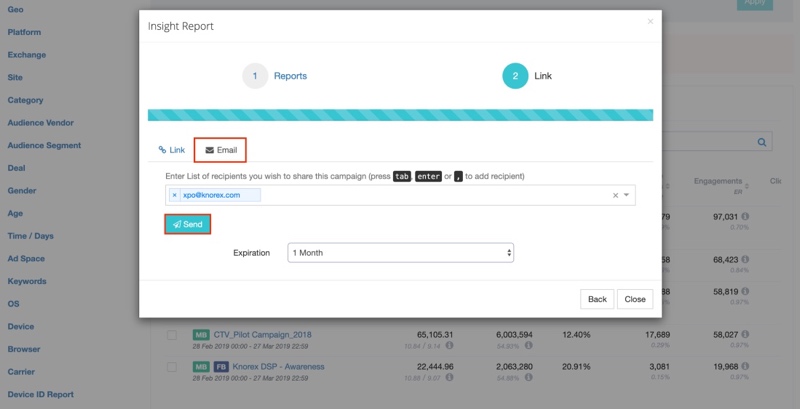800x409 pixels.
Task: Expand the recipients dropdown arrow
Action: 627,195
